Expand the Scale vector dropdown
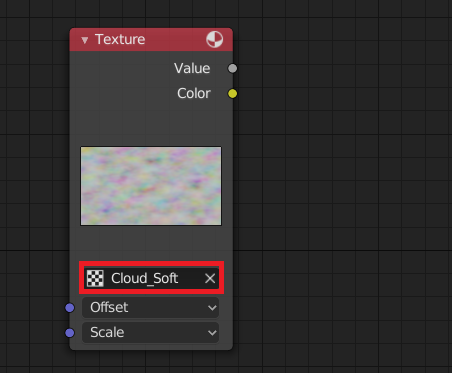Image resolution: width=452 pixels, height=373 pixels. [x=150, y=332]
